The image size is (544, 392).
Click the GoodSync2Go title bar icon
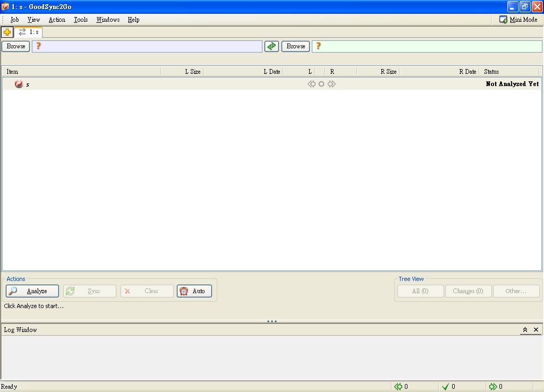pos(5,6)
